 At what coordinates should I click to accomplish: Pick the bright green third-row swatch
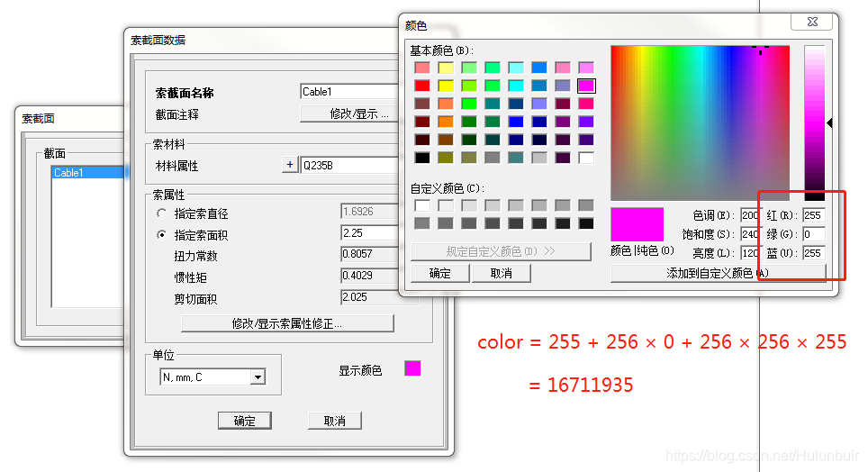469,104
